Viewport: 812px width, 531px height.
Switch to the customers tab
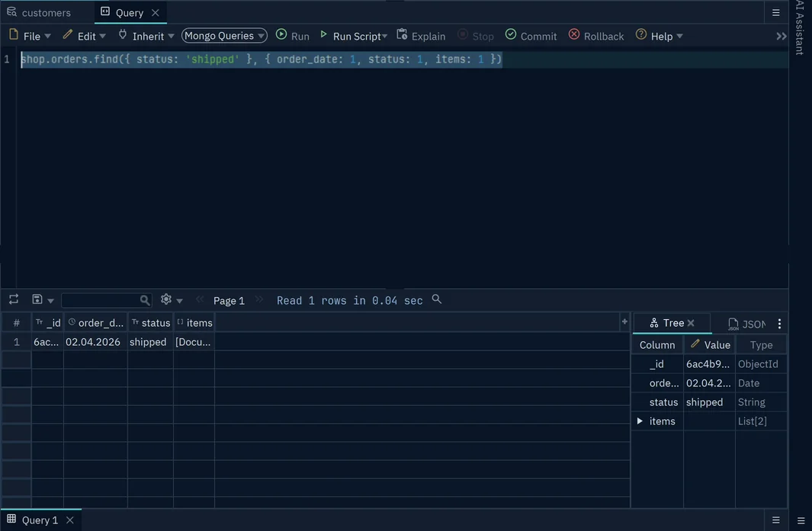39,12
